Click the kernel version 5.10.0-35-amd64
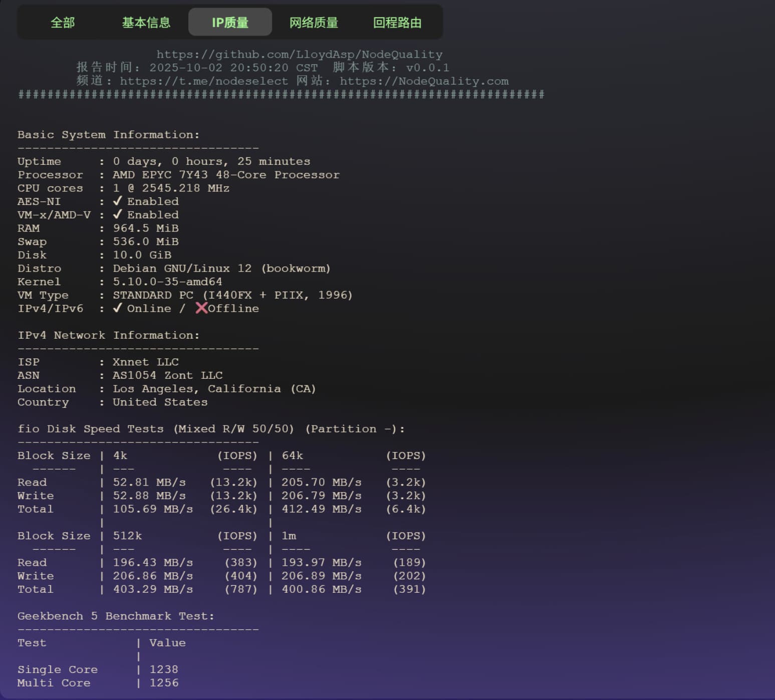This screenshot has width=775, height=700. point(167,282)
